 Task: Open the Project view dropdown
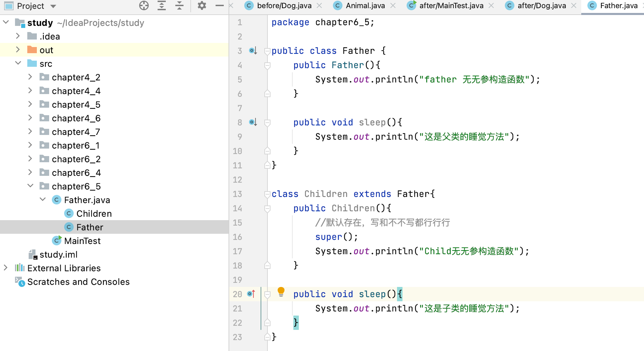pyautogui.click(x=53, y=6)
